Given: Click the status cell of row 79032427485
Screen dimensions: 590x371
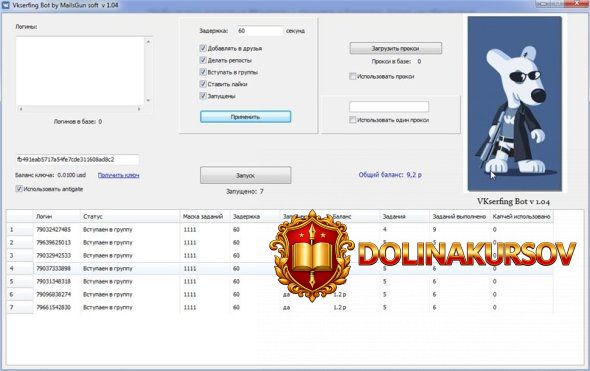Looking at the screenshot, I should pyautogui.click(x=130, y=230).
